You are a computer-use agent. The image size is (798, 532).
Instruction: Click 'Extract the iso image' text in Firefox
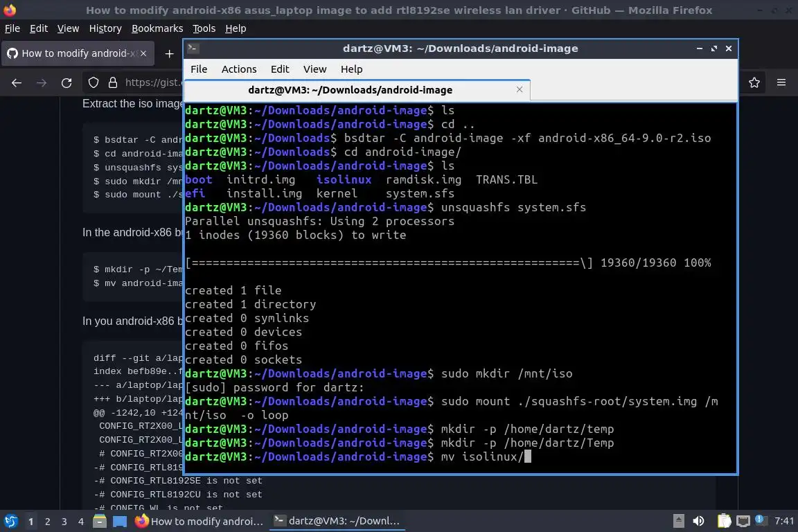[x=133, y=103]
